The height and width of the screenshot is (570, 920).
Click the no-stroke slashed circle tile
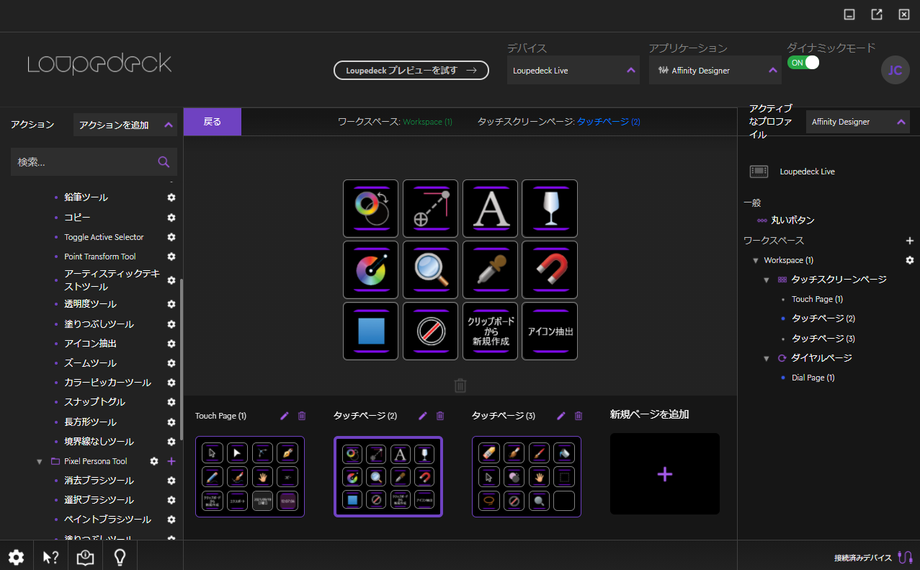tap(430, 331)
